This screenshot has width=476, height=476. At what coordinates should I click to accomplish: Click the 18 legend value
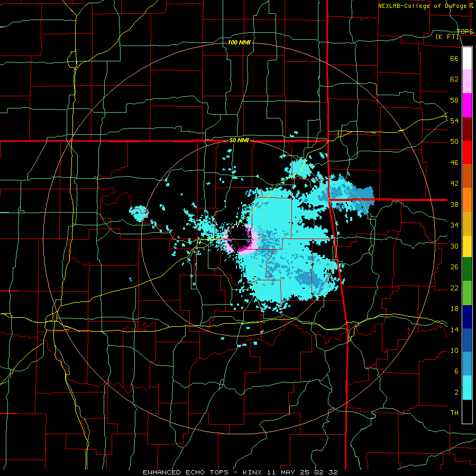454,309
